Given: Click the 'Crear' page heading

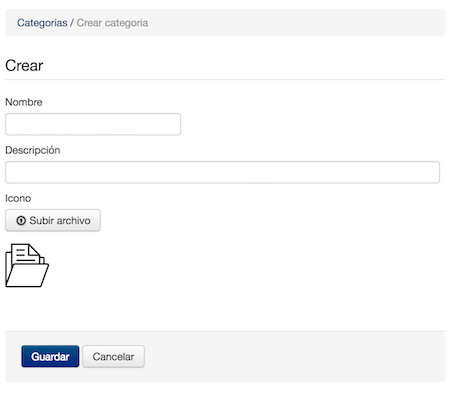Looking at the screenshot, I should (24, 65).
